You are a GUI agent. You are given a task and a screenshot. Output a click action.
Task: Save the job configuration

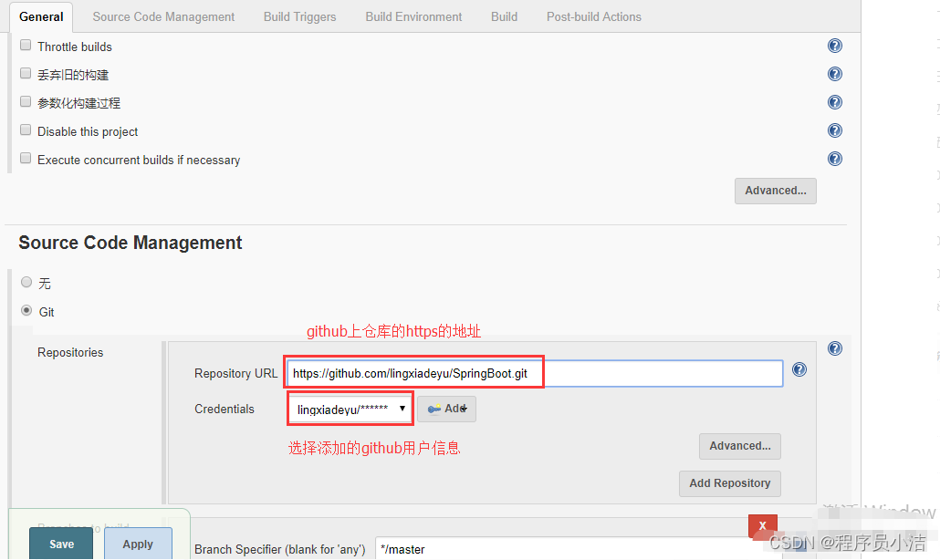[x=61, y=544]
